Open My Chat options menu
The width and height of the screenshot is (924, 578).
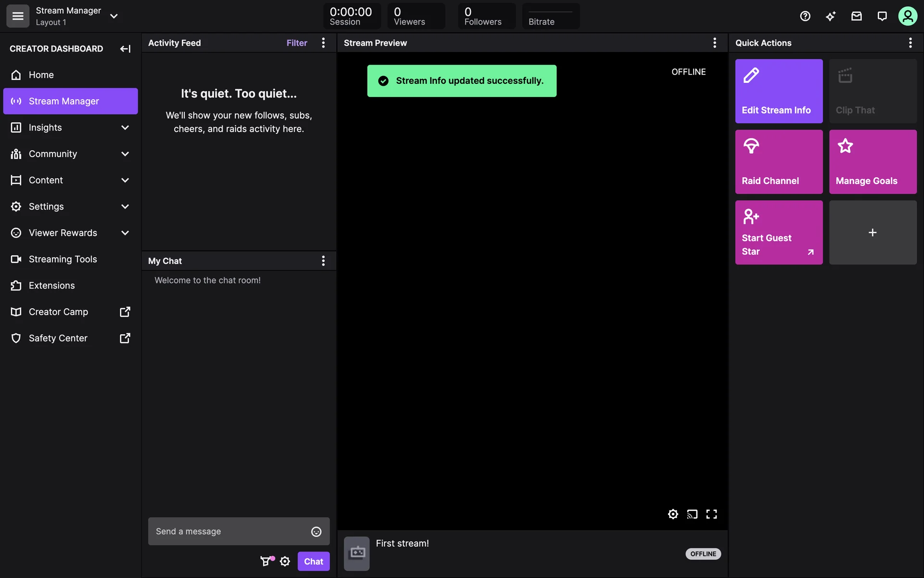click(323, 261)
